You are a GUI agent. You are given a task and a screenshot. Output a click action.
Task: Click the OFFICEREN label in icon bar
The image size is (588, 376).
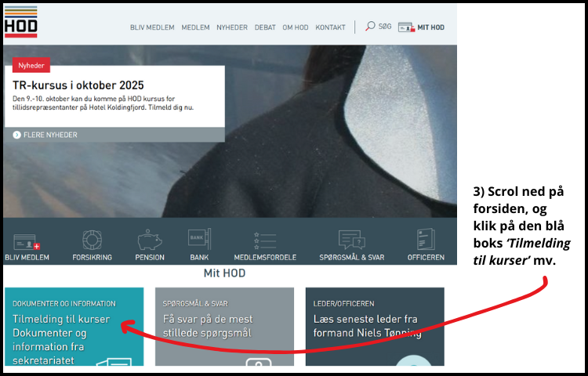point(426,257)
